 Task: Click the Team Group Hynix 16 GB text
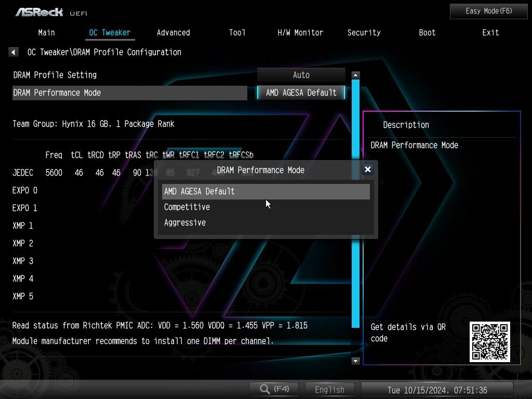94,124
